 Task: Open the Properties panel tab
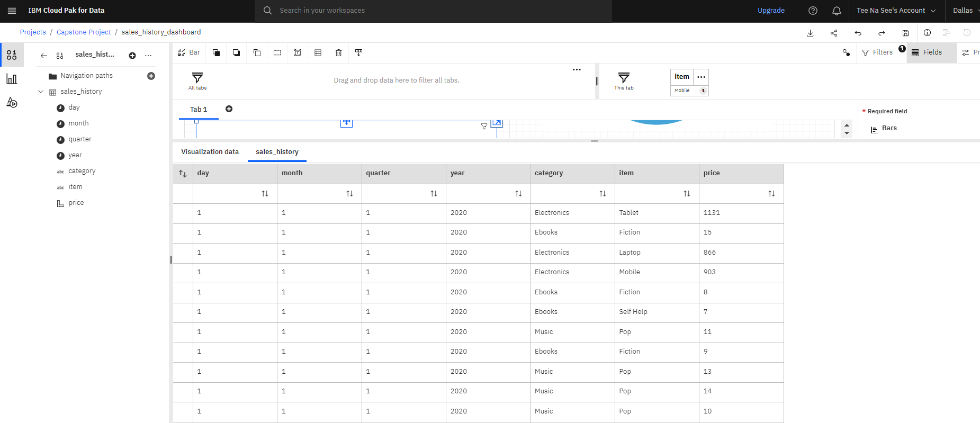[x=971, y=52]
